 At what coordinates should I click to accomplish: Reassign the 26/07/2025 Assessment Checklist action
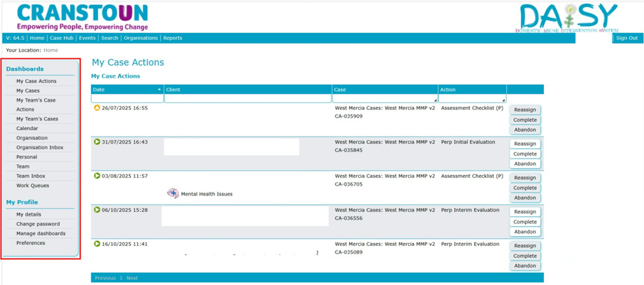(525, 110)
